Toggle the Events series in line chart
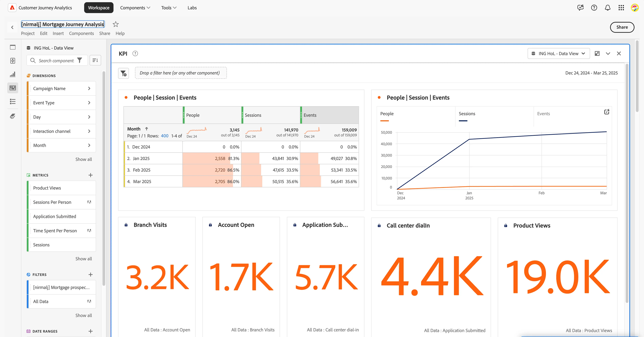Viewport: 644px width, 337px height. 543,114
